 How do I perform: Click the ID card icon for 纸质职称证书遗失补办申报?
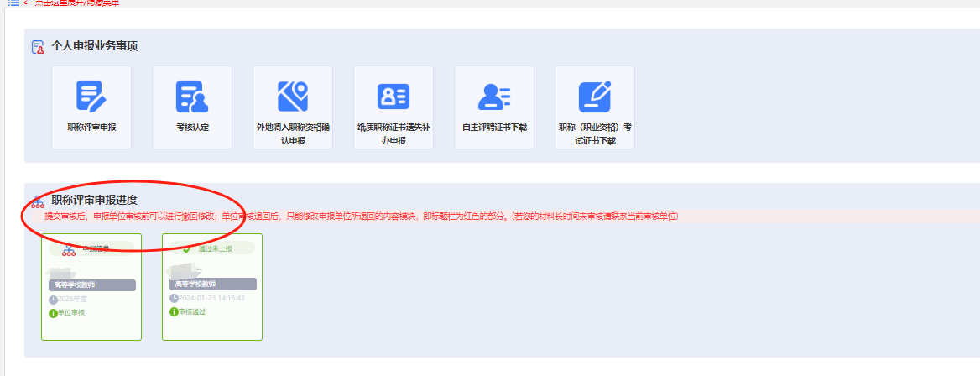click(x=394, y=97)
